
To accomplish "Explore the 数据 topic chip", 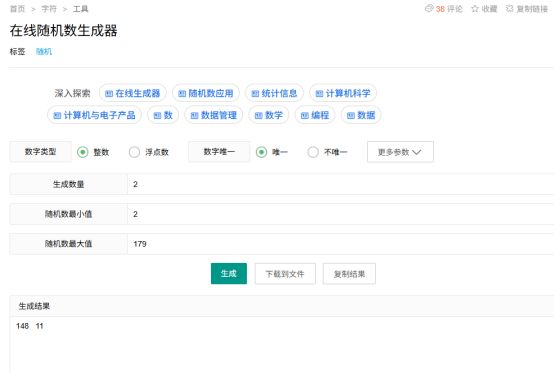I will [x=361, y=115].
